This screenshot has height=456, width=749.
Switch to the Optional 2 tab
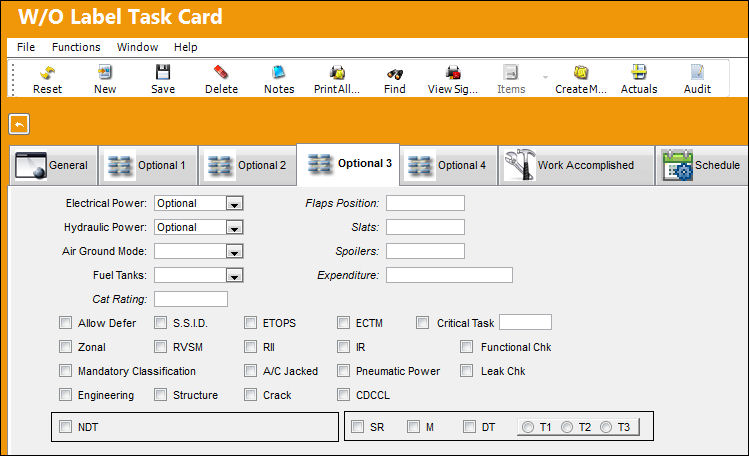pos(247,165)
